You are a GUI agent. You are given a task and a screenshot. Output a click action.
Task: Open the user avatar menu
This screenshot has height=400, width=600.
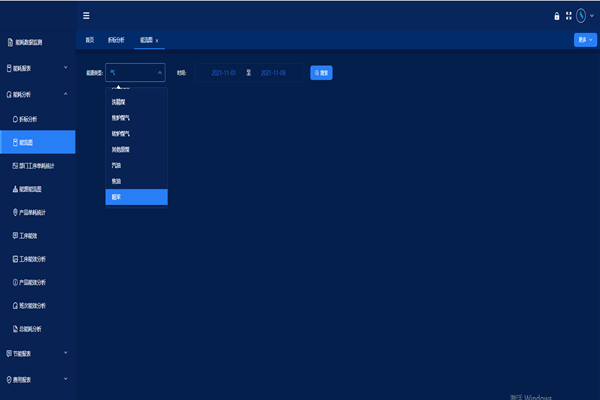(x=582, y=15)
